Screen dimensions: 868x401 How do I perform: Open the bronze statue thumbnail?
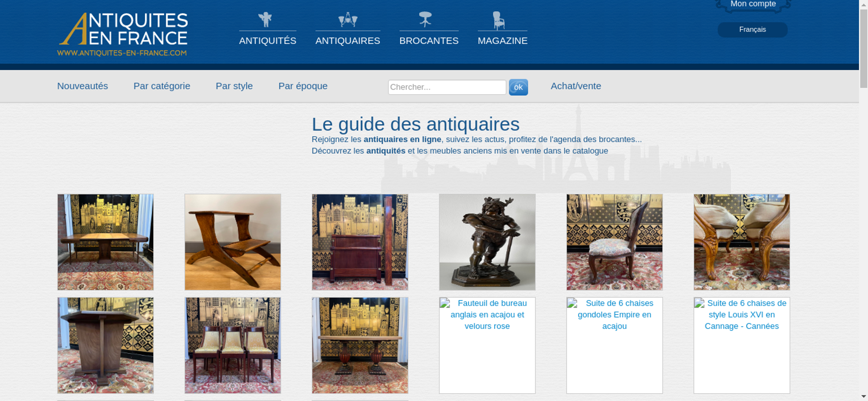click(487, 242)
